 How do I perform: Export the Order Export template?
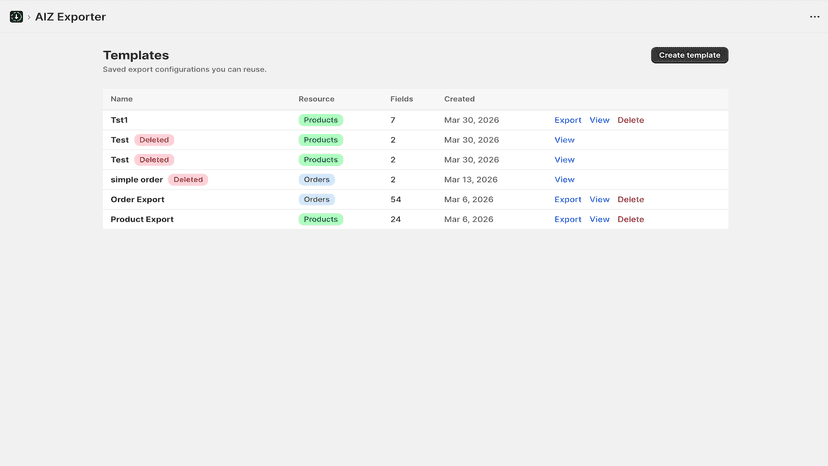(x=568, y=199)
